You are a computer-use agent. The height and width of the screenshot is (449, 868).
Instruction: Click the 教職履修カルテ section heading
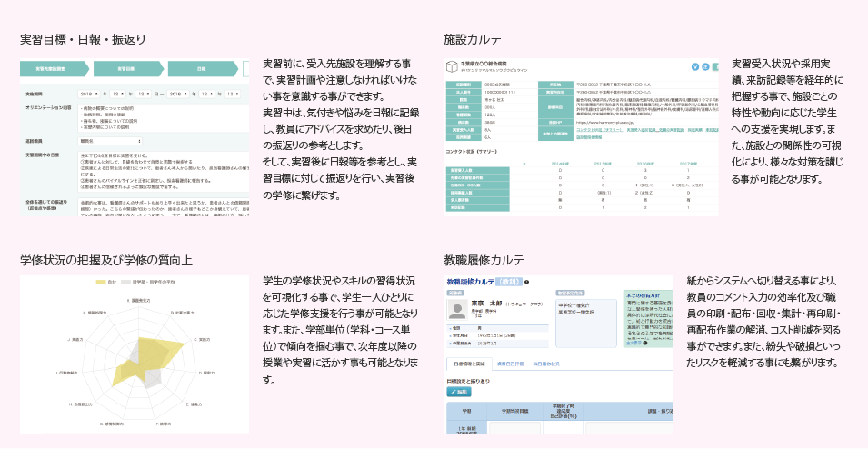coord(484,260)
